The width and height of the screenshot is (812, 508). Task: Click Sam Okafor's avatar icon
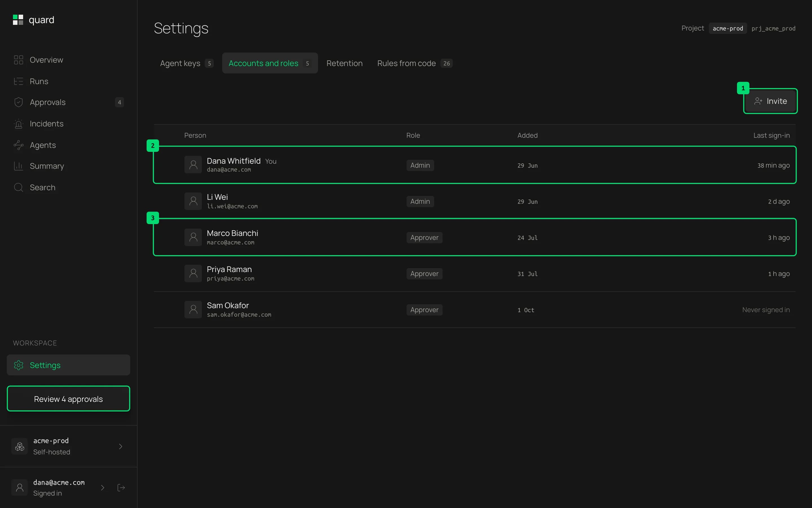pos(193,309)
